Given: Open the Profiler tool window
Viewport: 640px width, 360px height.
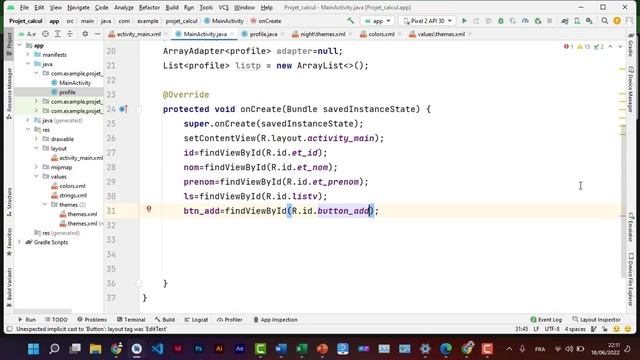Looking at the screenshot, I should 230,320.
